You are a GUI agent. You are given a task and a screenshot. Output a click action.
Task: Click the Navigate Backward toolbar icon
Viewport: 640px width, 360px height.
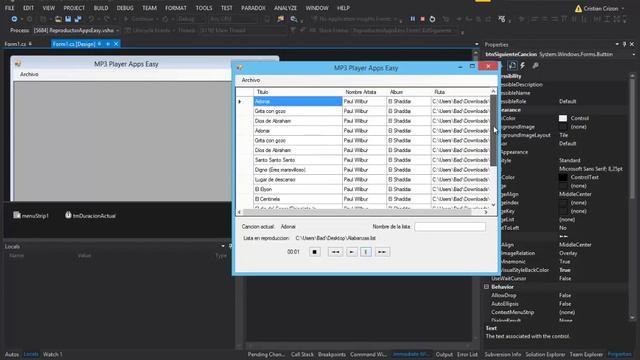pos(14,19)
